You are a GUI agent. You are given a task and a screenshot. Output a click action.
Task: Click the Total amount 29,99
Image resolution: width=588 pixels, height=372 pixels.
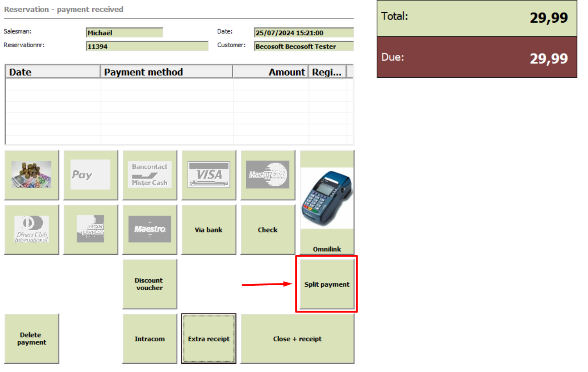pyautogui.click(x=548, y=18)
